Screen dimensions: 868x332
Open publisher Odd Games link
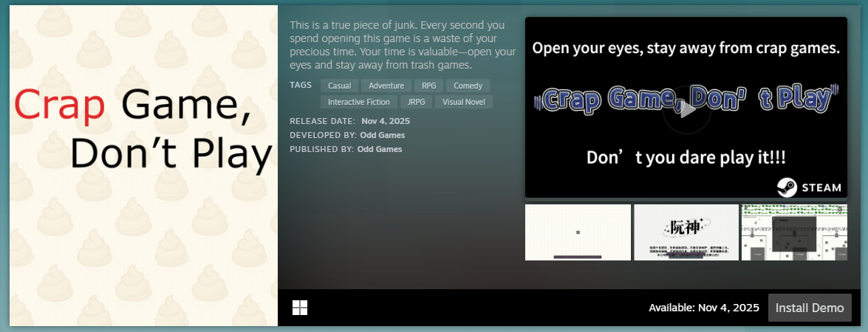click(x=380, y=149)
